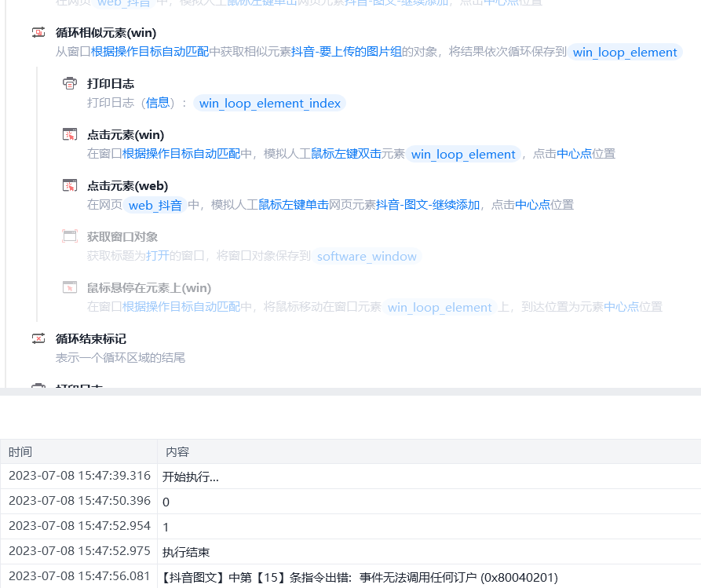Select log entry with content 1
701x588 pixels.
point(350,526)
